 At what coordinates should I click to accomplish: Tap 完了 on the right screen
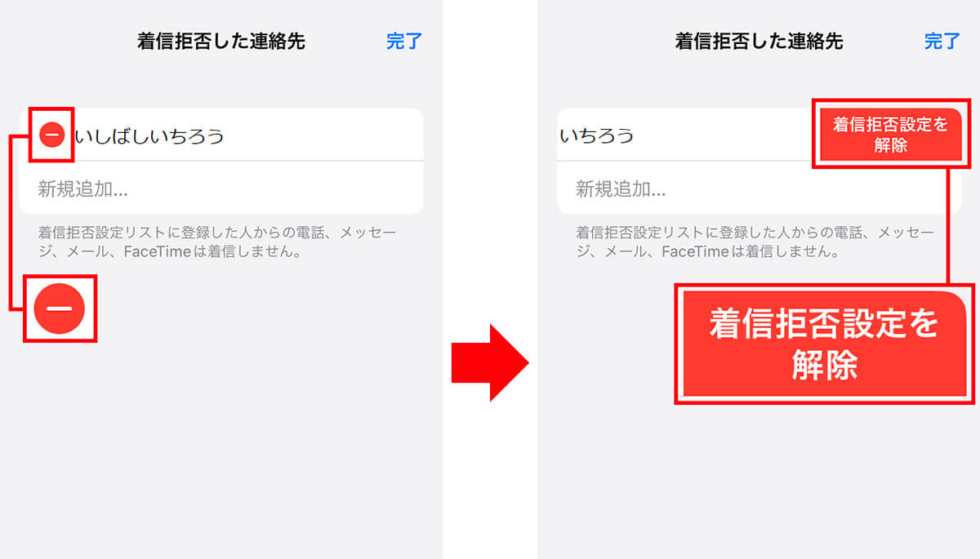click(942, 42)
